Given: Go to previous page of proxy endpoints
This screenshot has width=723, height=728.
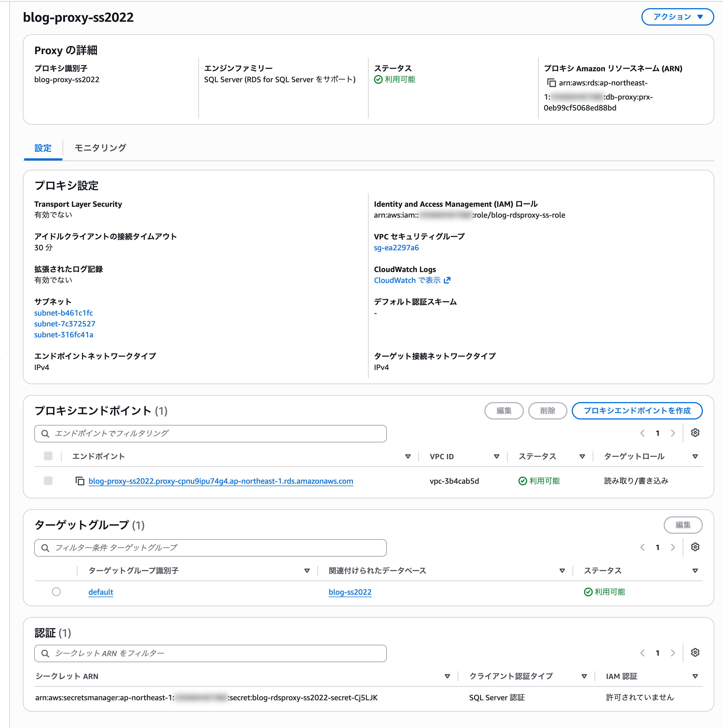Looking at the screenshot, I should coord(642,433).
